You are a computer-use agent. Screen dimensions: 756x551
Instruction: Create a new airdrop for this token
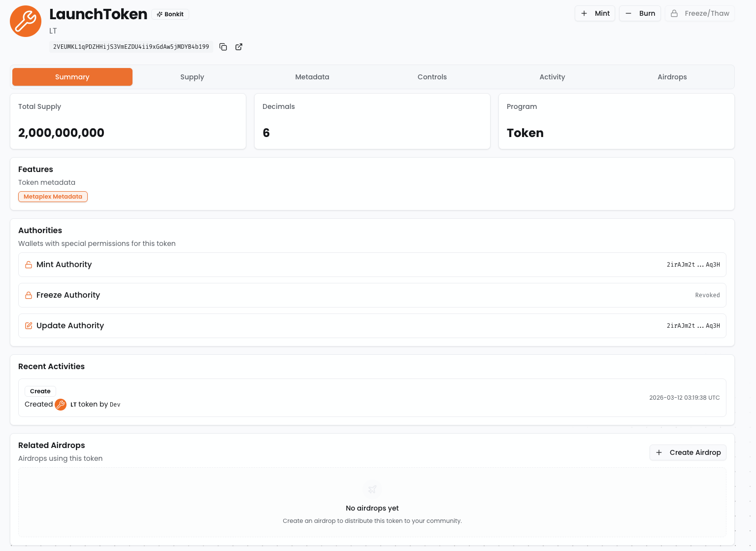[688, 452]
